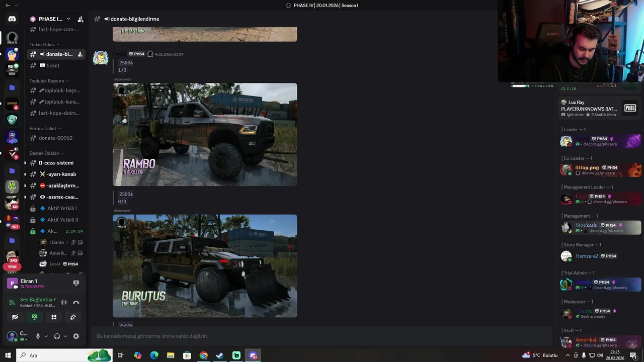Click message author avatar
644x362 pixels.
pos(101,58)
